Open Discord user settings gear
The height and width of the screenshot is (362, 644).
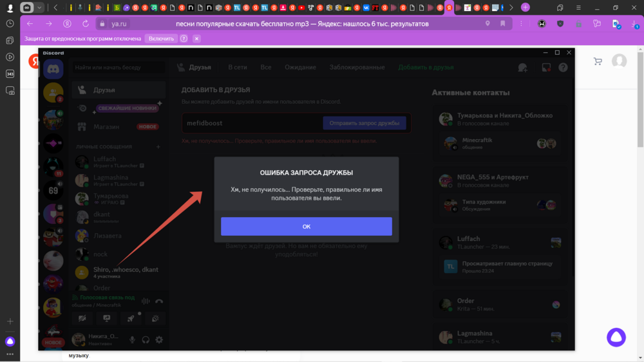pos(159,340)
